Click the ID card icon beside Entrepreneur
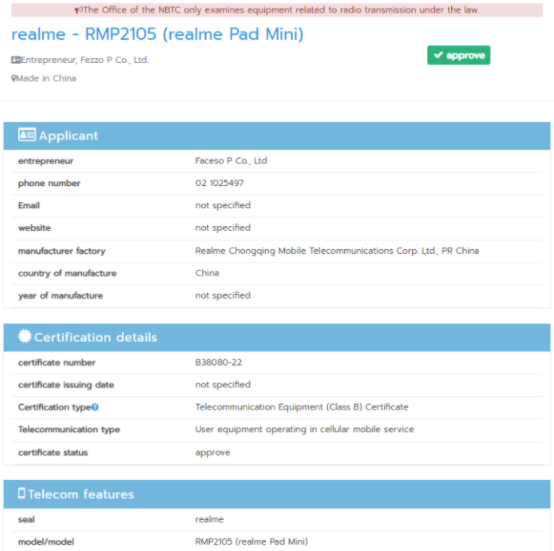 click(16, 60)
